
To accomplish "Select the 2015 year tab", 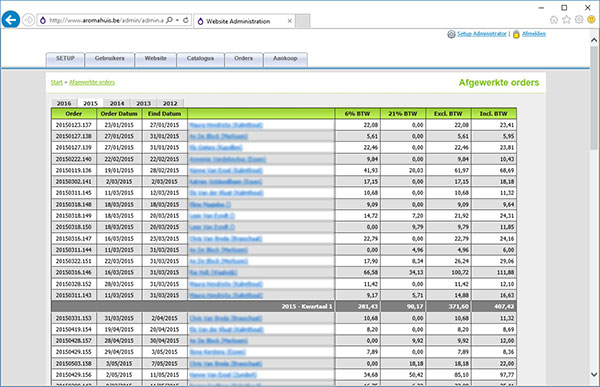I will point(90,103).
